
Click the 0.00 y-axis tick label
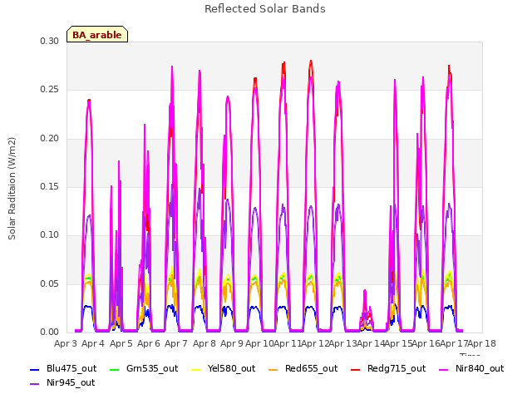point(50,332)
